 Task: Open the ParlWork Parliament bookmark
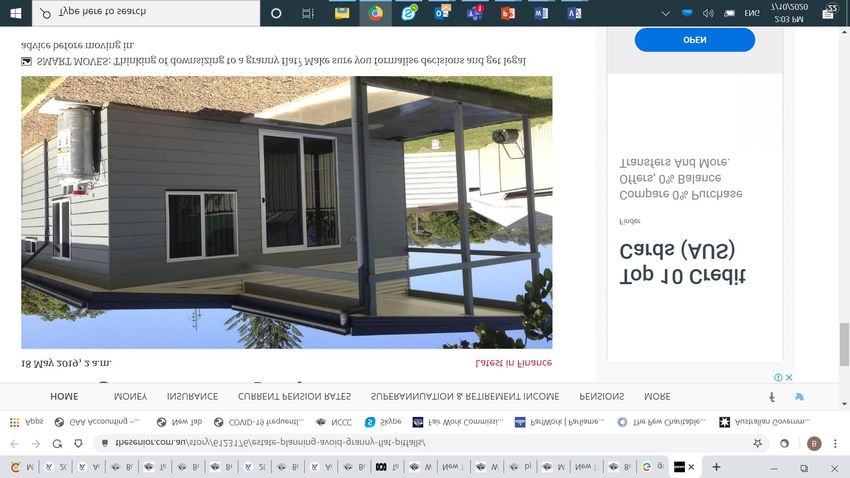(559, 422)
